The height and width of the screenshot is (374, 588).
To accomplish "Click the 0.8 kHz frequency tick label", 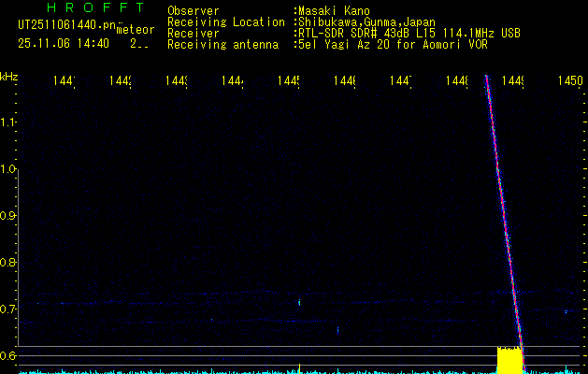I will coord(8,263).
